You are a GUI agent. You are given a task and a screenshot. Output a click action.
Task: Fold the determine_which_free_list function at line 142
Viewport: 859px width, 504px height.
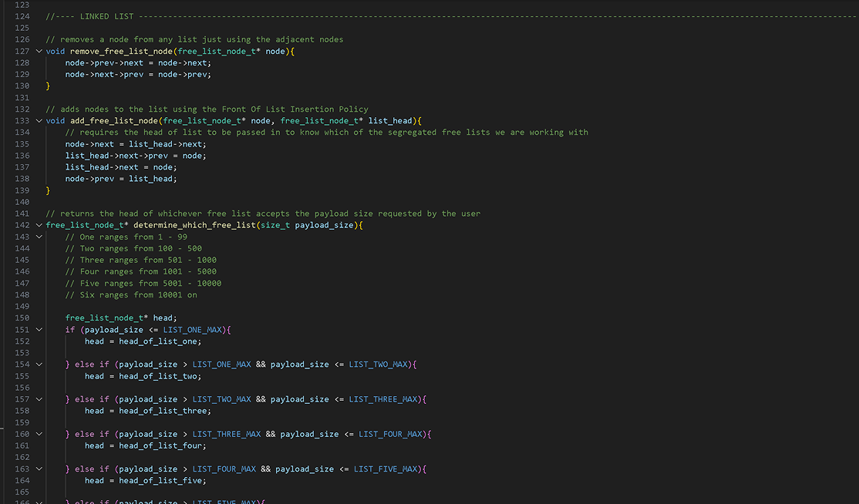coord(39,225)
